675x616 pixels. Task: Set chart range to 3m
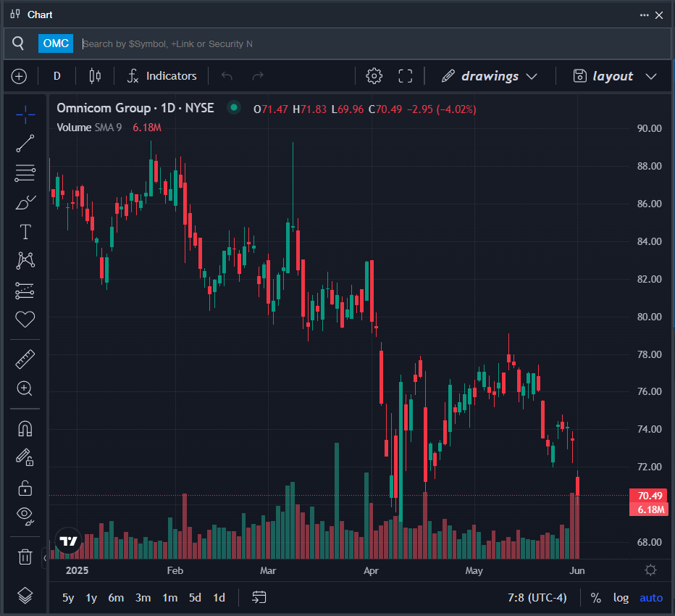coord(143,598)
